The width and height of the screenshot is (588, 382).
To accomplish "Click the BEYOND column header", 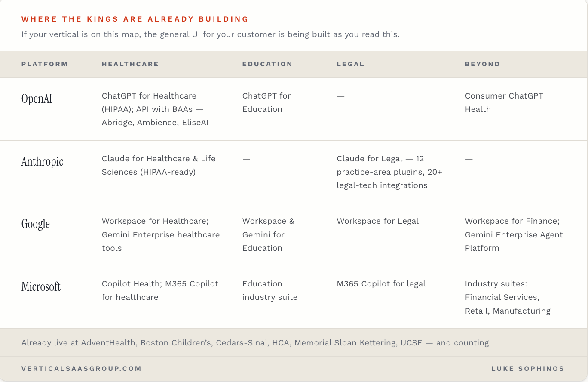I will (482, 64).
